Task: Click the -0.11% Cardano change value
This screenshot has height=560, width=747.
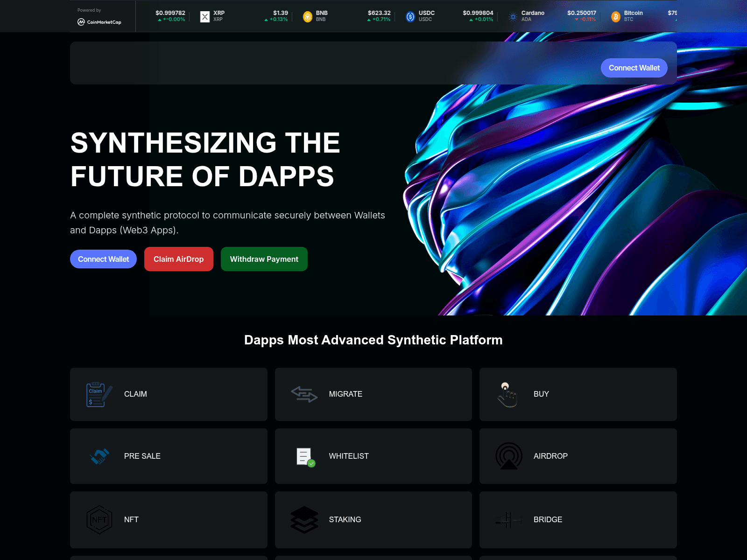Action: pos(588,20)
